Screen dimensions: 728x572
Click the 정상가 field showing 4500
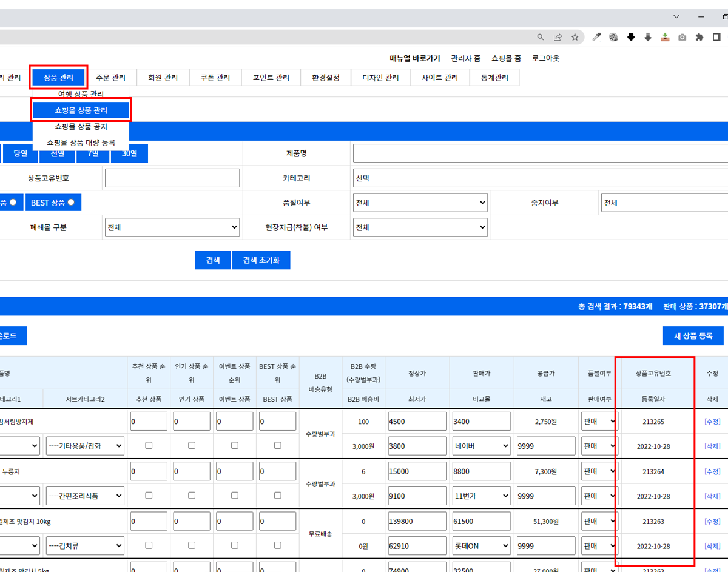click(x=417, y=421)
